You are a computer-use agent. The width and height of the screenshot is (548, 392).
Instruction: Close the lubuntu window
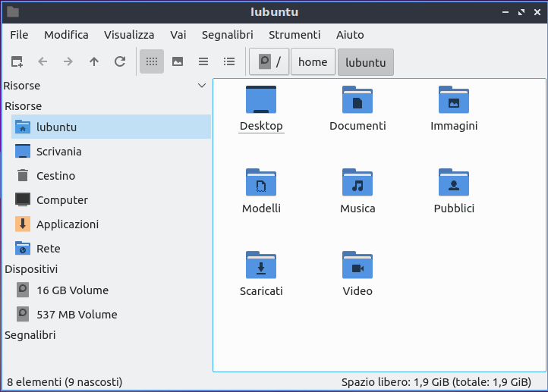coord(537,12)
